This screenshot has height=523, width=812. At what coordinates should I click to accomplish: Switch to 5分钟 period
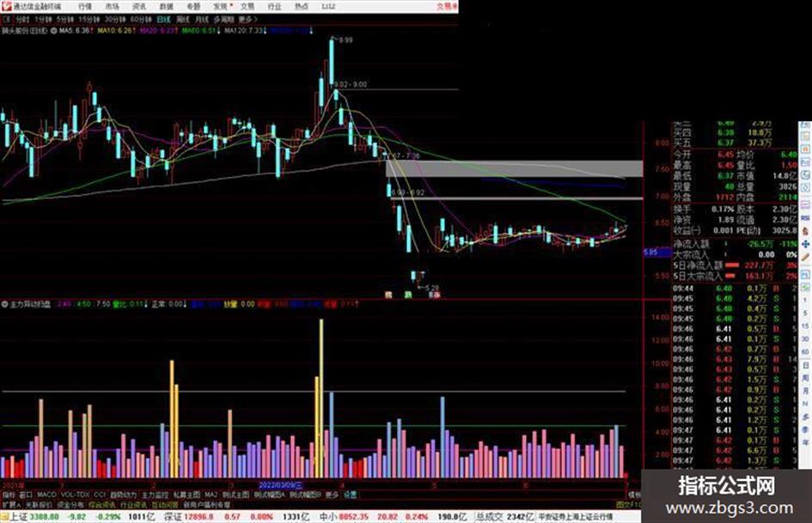(64, 19)
